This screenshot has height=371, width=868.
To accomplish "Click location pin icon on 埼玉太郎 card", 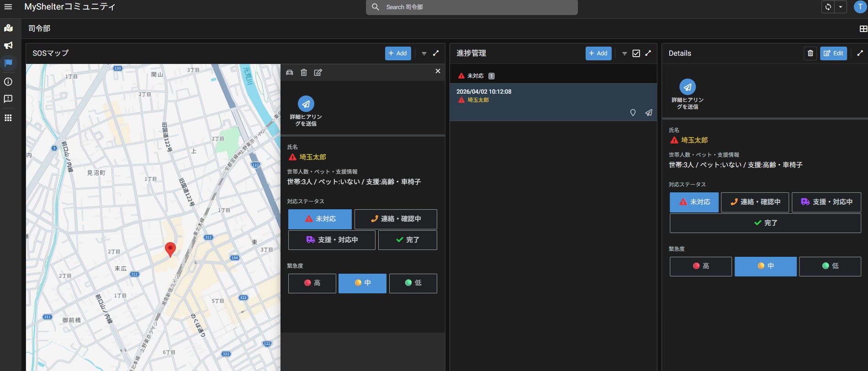I will pos(633,113).
